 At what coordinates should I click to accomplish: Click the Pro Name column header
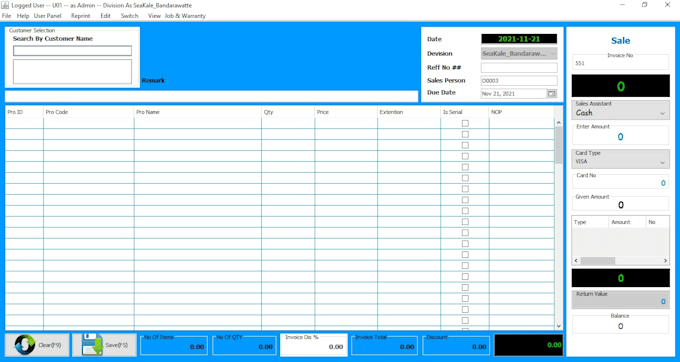(198, 112)
